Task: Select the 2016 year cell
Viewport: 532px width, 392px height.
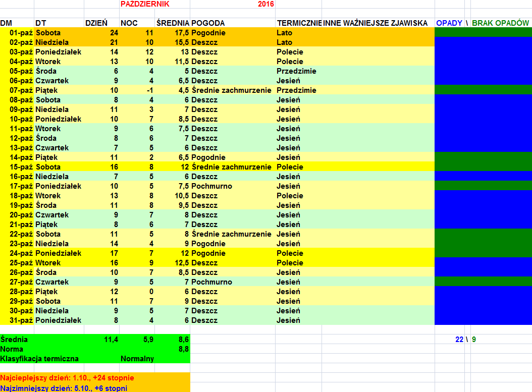Action: [x=265, y=4]
